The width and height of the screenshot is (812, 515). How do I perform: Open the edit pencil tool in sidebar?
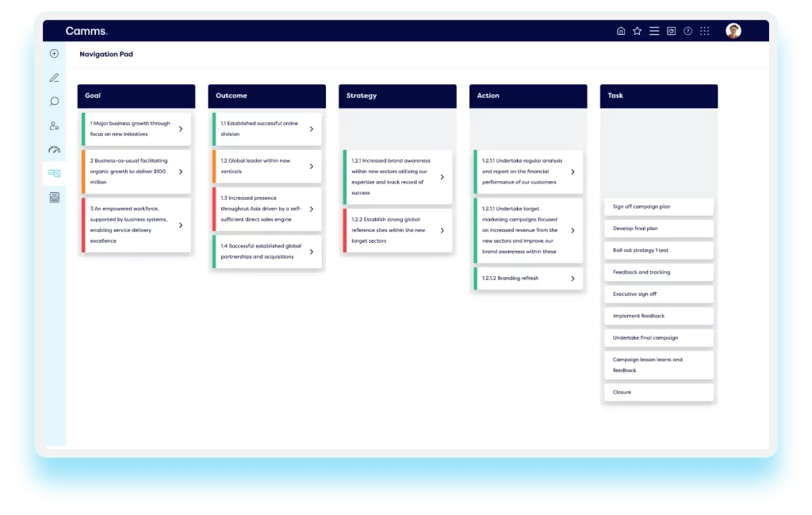point(54,77)
